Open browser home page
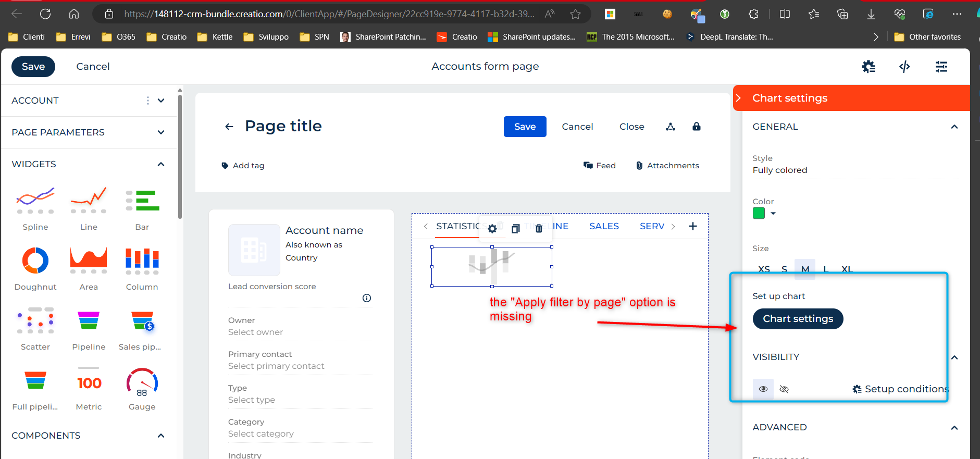Screen dimensions: 980x459 coord(74,14)
